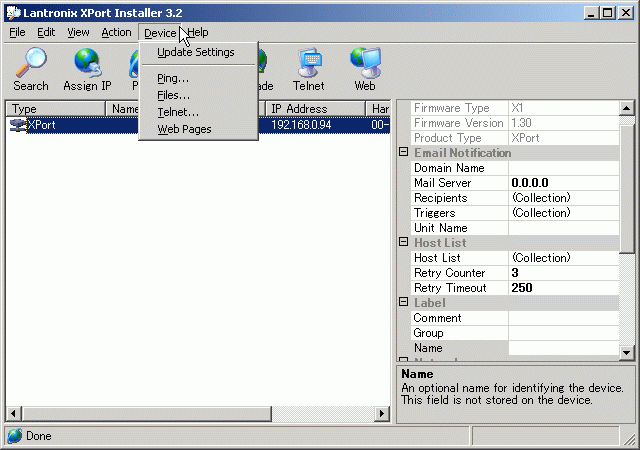Click the Done status bar text
640x450 pixels.
point(39,436)
